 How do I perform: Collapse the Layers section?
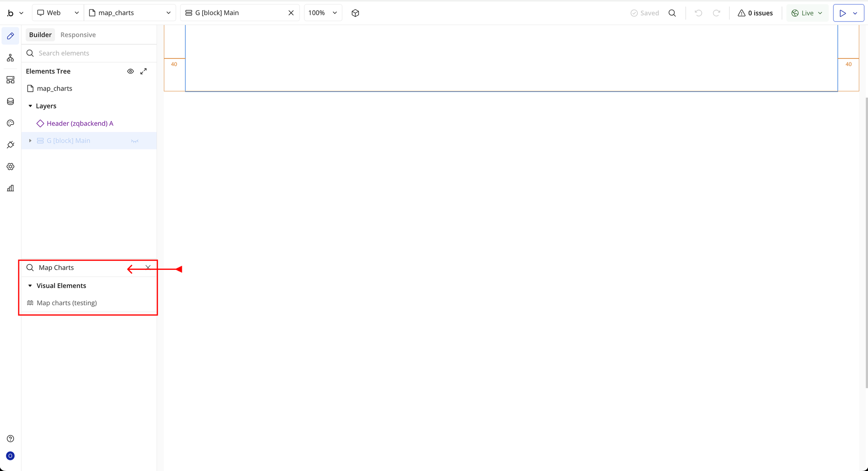point(30,106)
